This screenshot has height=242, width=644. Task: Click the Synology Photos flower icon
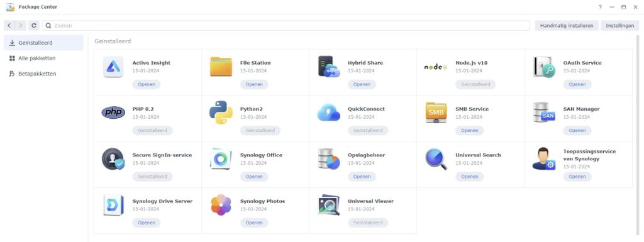point(221,205)
